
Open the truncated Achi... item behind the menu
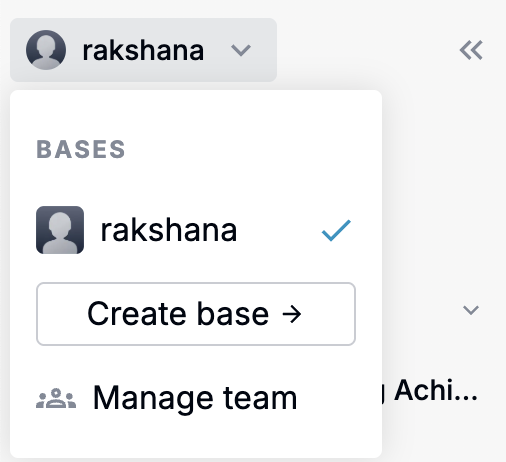pos(435,390)
